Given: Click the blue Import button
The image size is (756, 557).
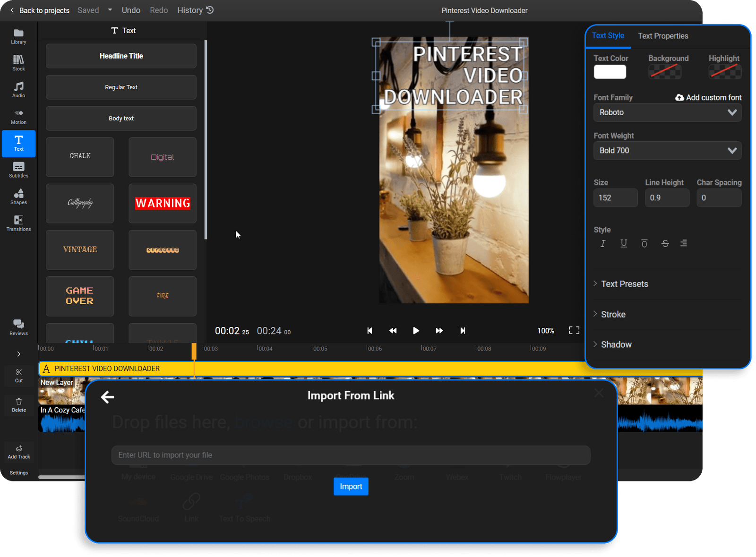Looking at the screenshot, I should click(x=351, y=487).
